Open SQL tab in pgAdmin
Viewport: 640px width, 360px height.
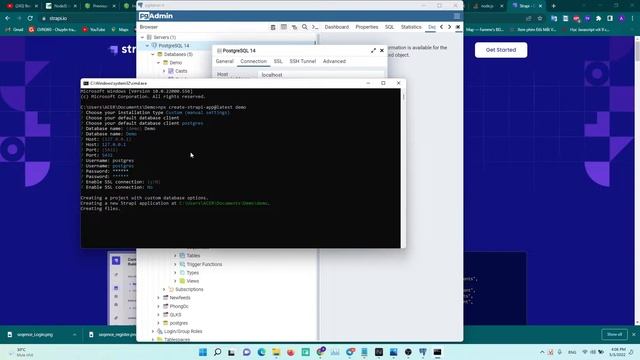[x=389, y=27]
